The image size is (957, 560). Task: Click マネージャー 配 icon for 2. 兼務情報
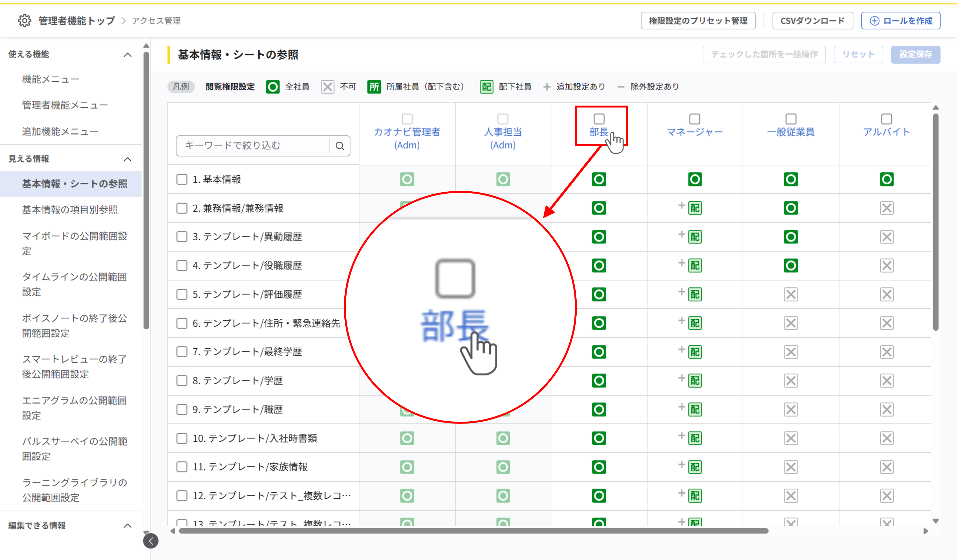click(695, 208)
